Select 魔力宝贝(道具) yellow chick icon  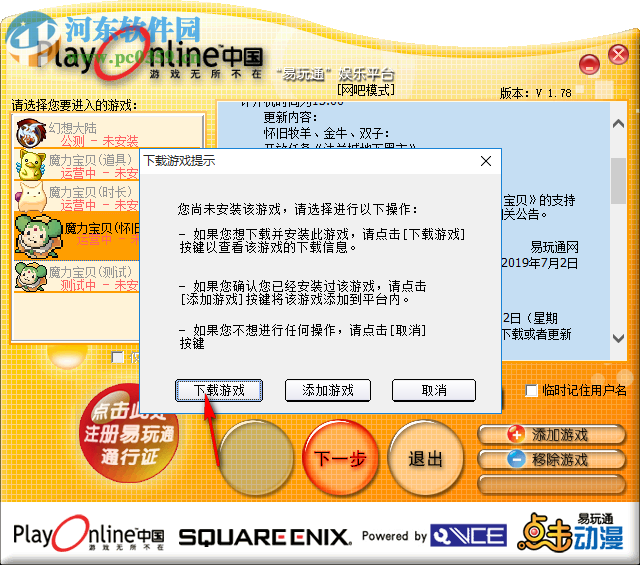coord(31,165)
